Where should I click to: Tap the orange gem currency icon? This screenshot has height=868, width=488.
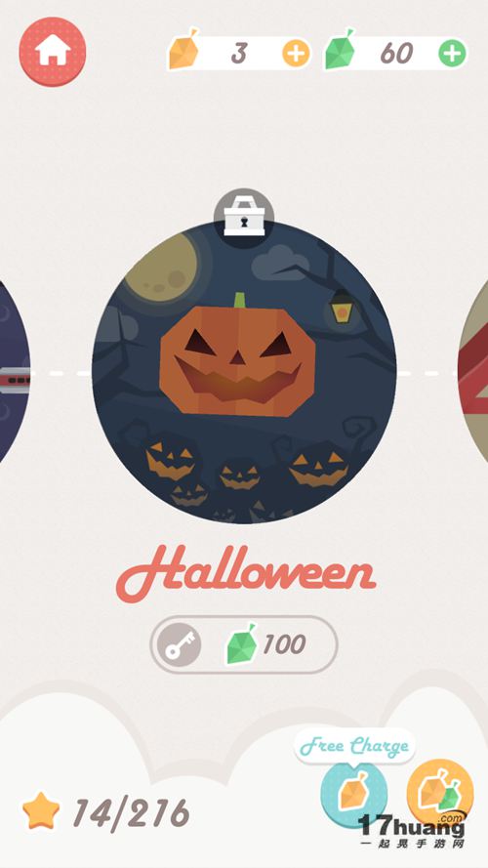click(x=183, y=49)
